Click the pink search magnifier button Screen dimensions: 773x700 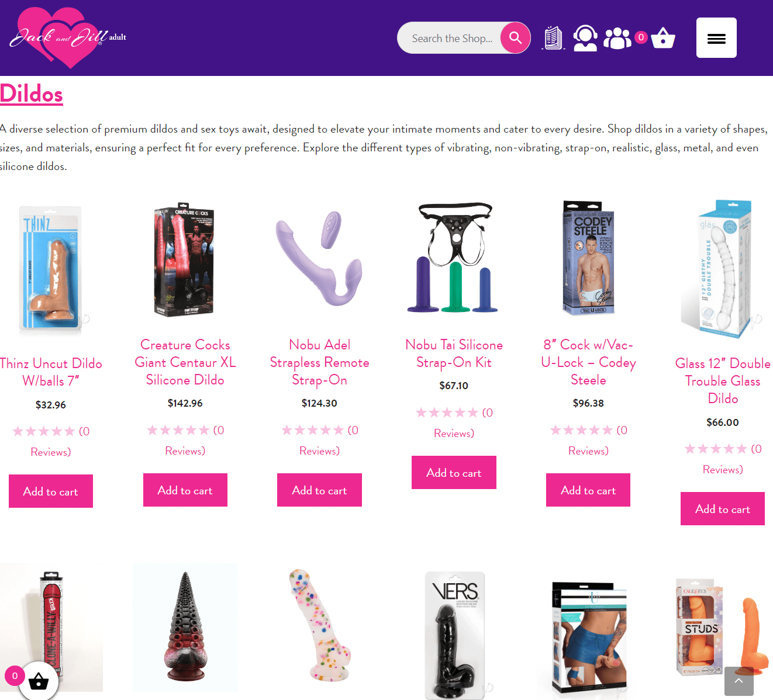(x=515, y=38)
